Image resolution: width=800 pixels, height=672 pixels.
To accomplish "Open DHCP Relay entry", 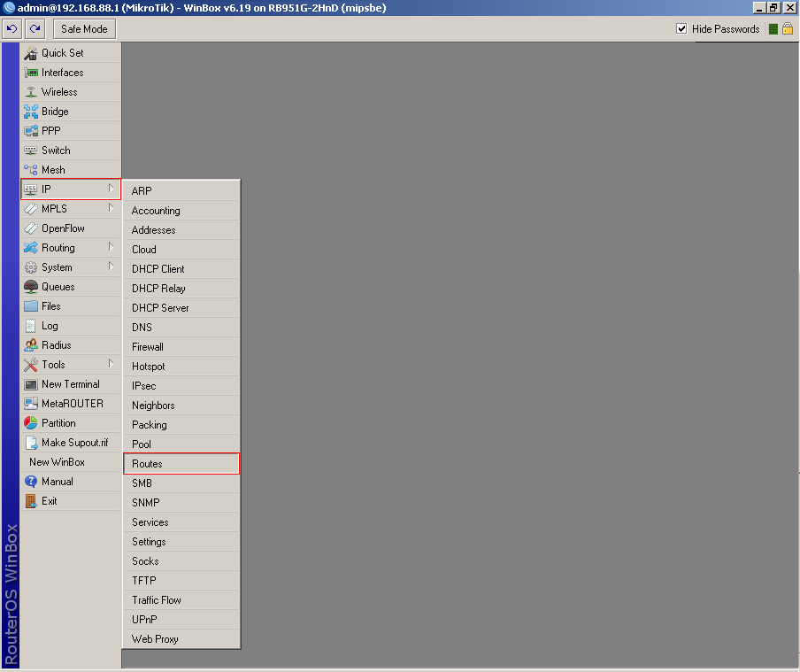I will (x=181, y=289).
